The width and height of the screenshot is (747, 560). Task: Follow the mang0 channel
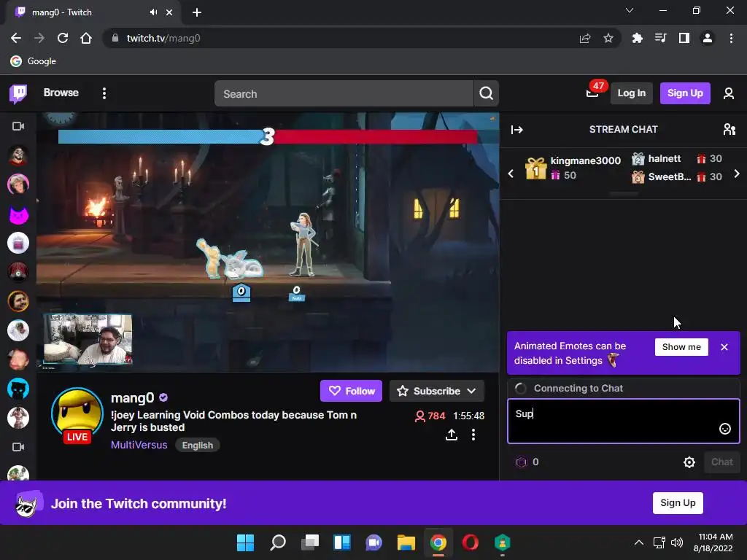pos(351,391)
